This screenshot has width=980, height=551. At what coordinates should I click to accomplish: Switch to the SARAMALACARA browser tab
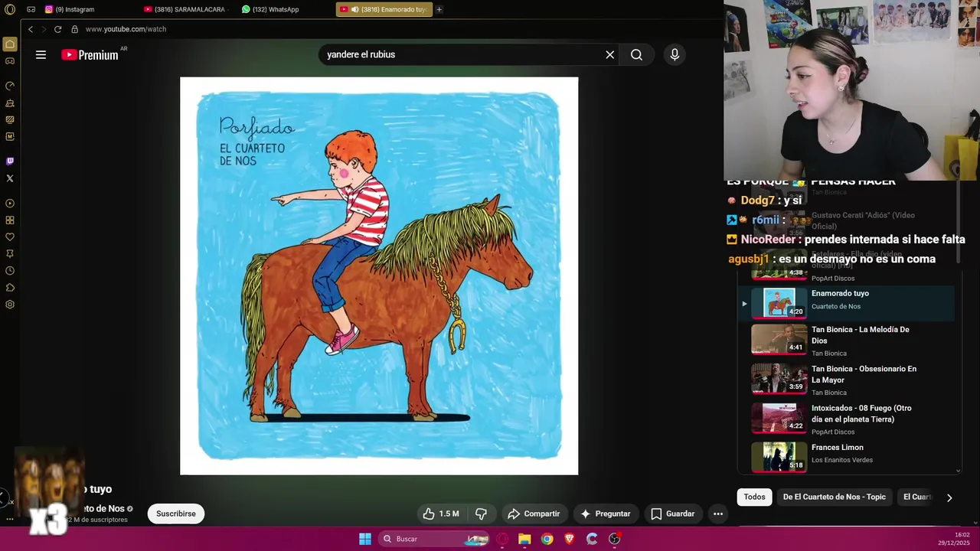[188, 9]
